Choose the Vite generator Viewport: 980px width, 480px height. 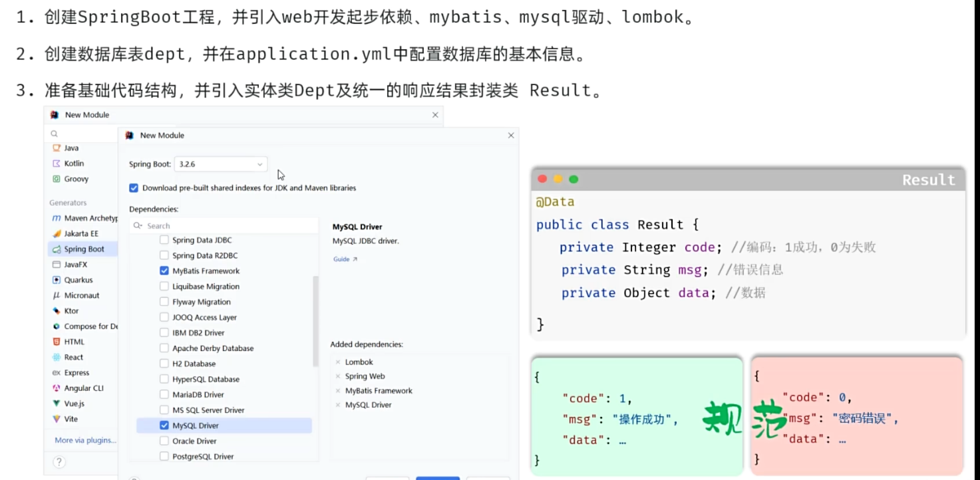point(65,419)
